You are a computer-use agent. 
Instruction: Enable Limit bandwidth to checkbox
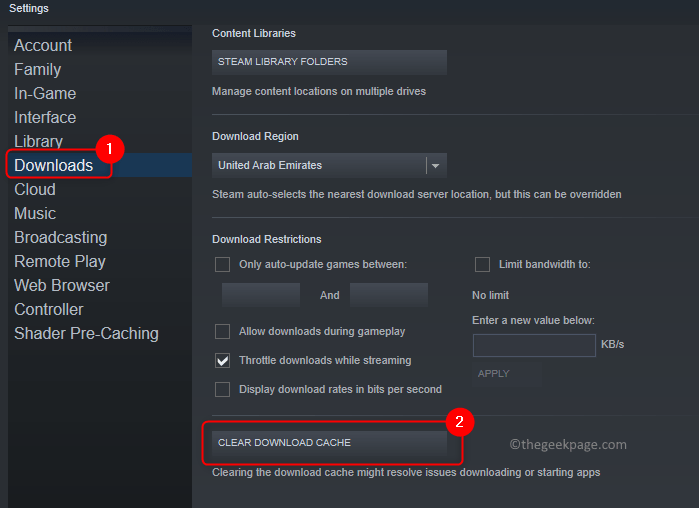[482, 264]
